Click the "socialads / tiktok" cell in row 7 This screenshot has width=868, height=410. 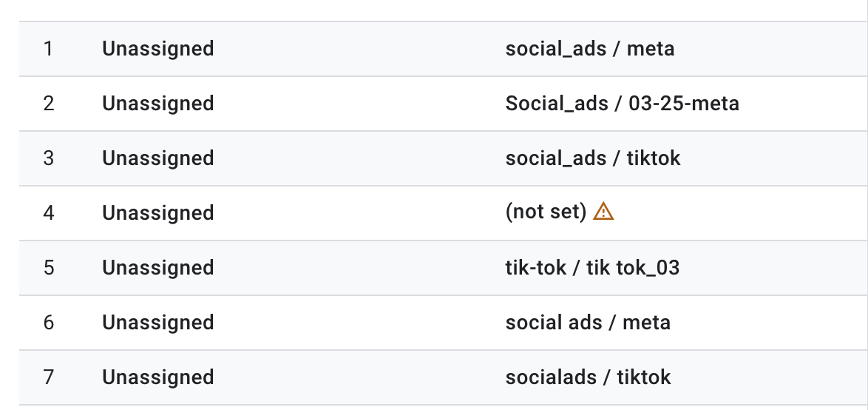coord(588,377)
